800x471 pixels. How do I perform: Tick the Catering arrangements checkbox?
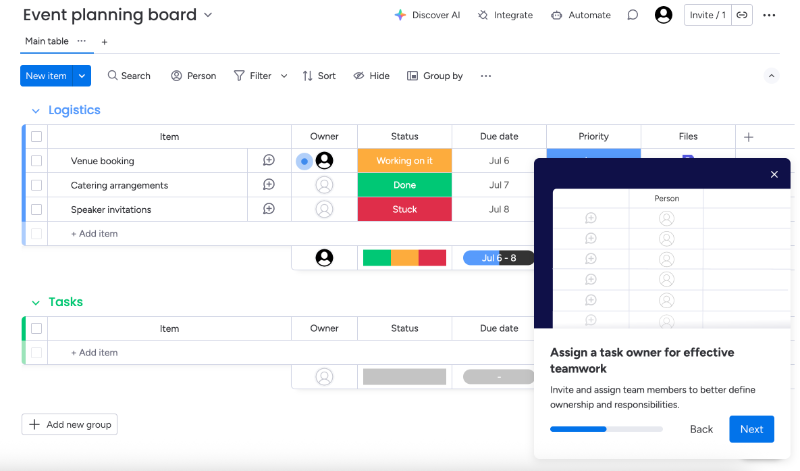36,185
